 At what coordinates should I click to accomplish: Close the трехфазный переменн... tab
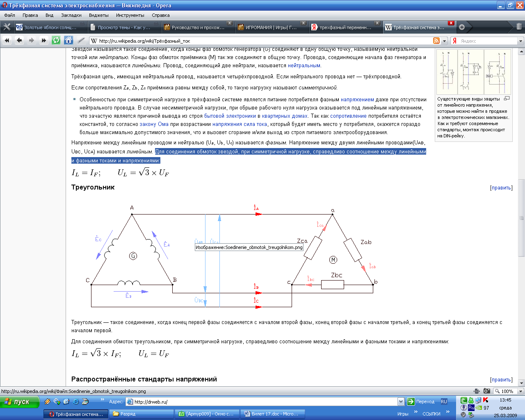click(377, 23)
